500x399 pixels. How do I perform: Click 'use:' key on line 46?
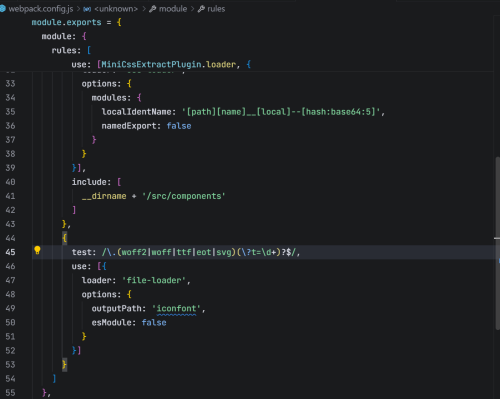(81, 266)
